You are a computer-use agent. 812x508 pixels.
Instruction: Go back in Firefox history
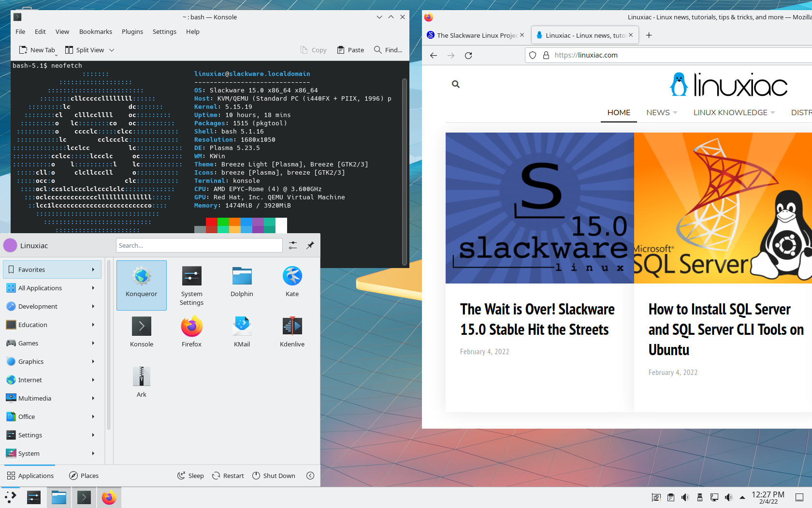click(434, 55)
